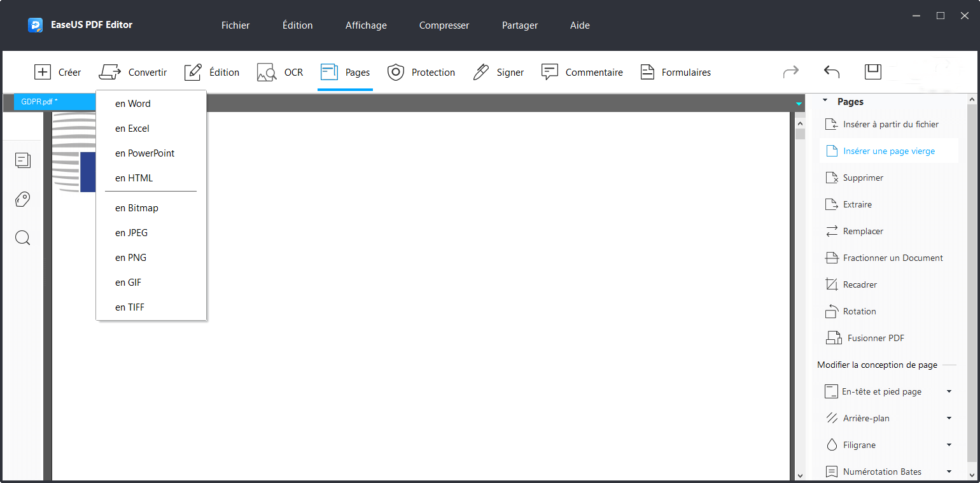980x483 pixels.
Task: Click the Signer pen icon
Action: [x=481, y=72]
